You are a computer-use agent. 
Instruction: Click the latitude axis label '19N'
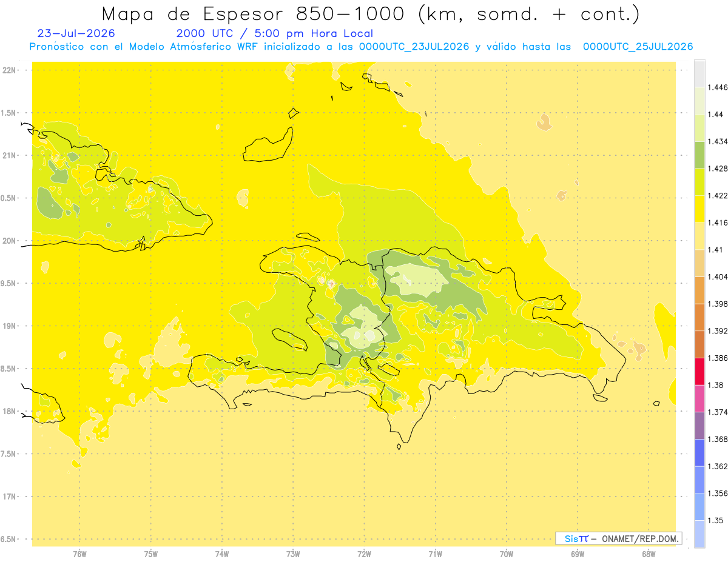coord(10,326)
